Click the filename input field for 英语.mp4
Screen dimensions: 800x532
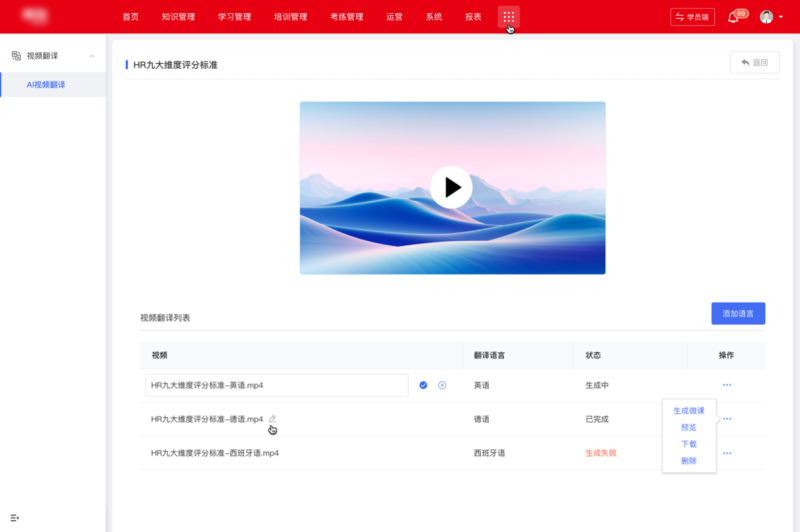tap(277, 385)
